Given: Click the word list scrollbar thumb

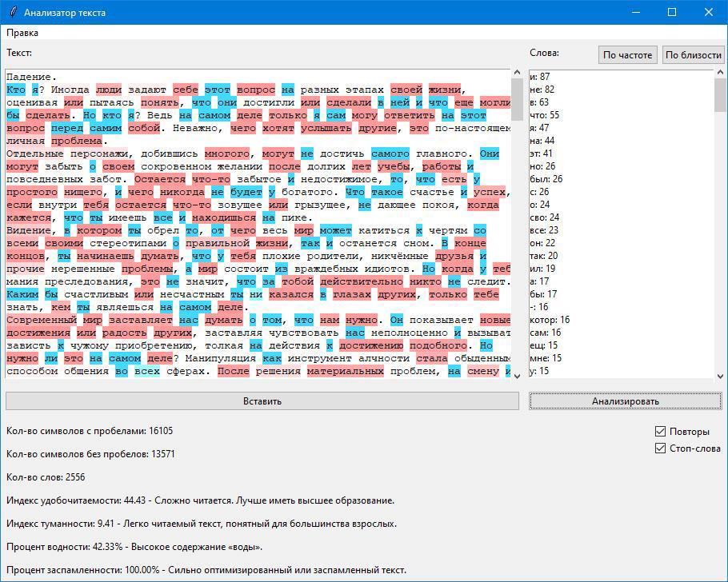Looking at the screenshot, I should pos(719,97).
